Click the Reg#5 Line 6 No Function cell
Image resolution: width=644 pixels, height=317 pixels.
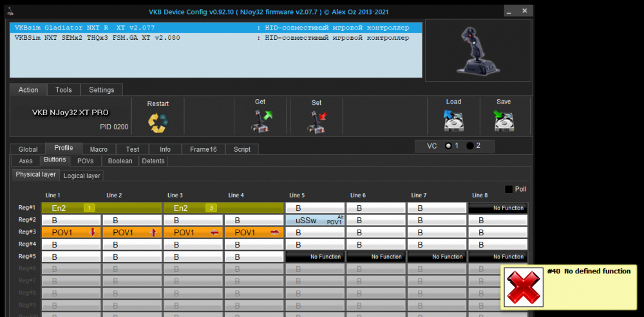(376, 257)
